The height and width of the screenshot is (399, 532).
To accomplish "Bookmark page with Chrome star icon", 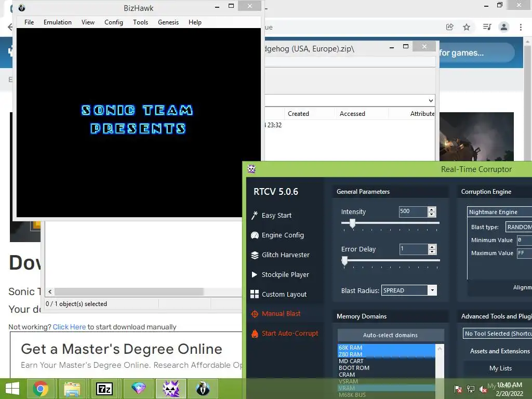I will pyautogui.click(x=467, y=27).
